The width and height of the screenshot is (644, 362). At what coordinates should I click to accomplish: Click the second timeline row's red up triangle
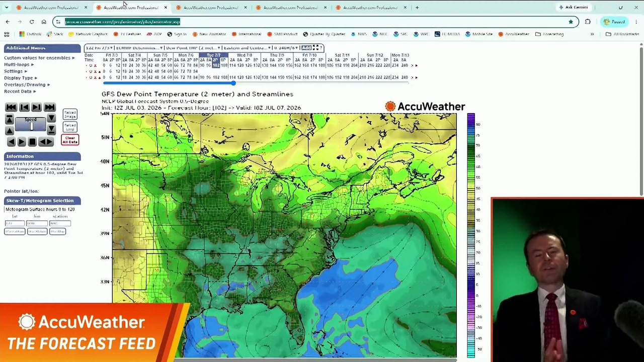99,71
